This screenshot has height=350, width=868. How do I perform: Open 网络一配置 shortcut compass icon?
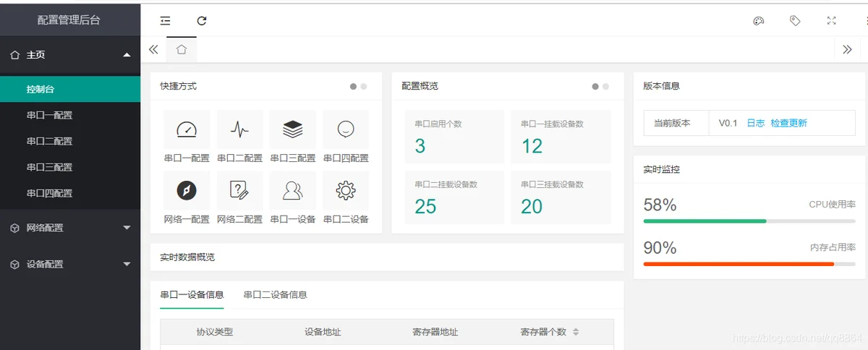click(x=187, y=190)
